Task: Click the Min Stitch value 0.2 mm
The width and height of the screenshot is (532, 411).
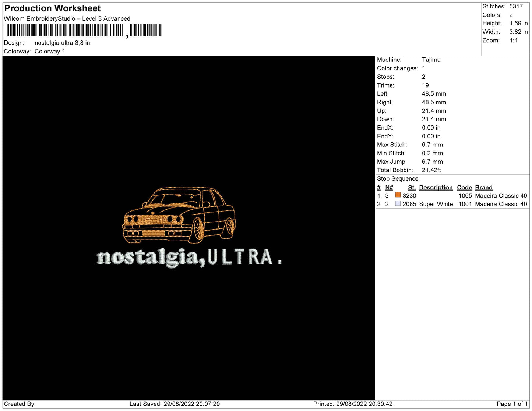Action: [x=432, y=153]
